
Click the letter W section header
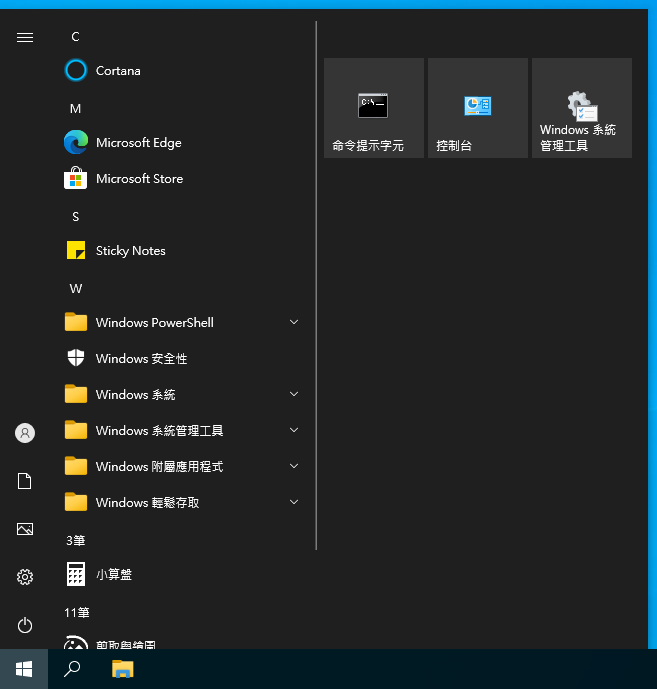tap(76, 289)
